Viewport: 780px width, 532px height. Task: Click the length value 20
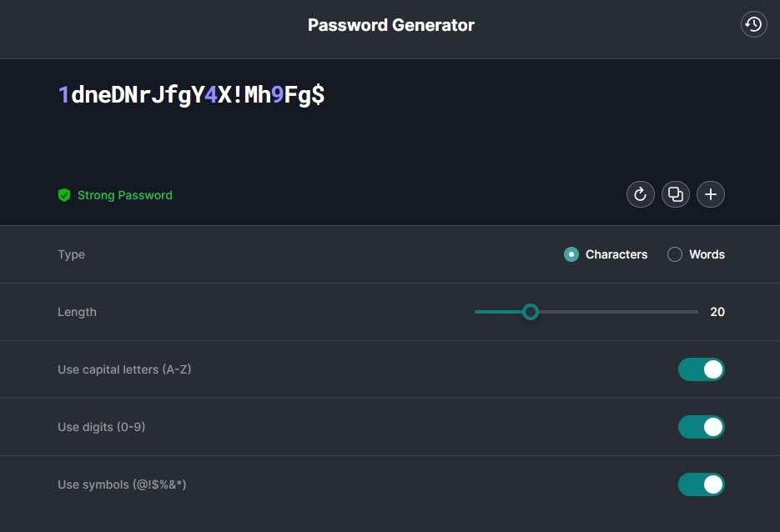717,312
